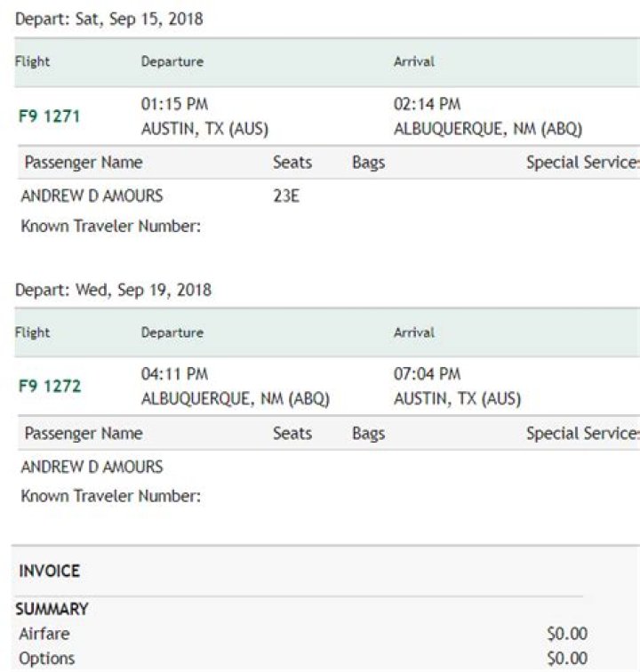Click the 04:11 PM departure time

pos(174,374)
